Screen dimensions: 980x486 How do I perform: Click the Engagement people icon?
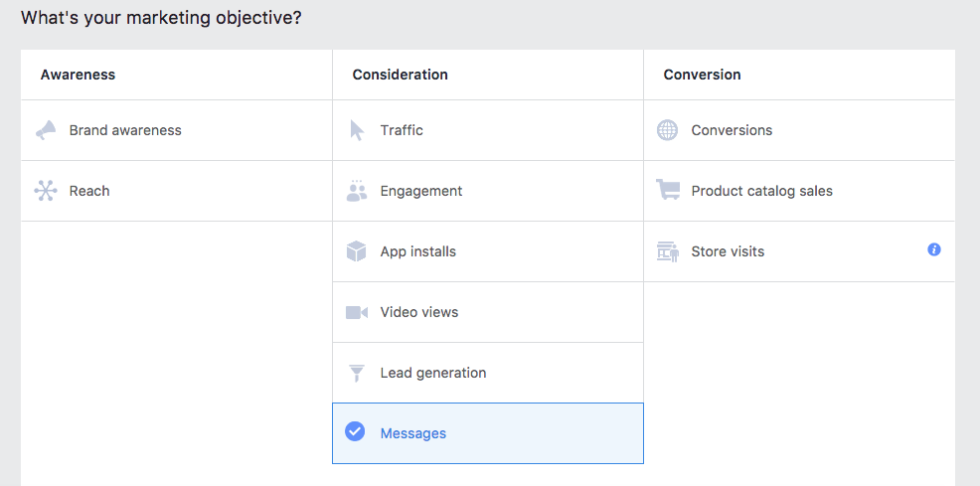pos(357,191)
